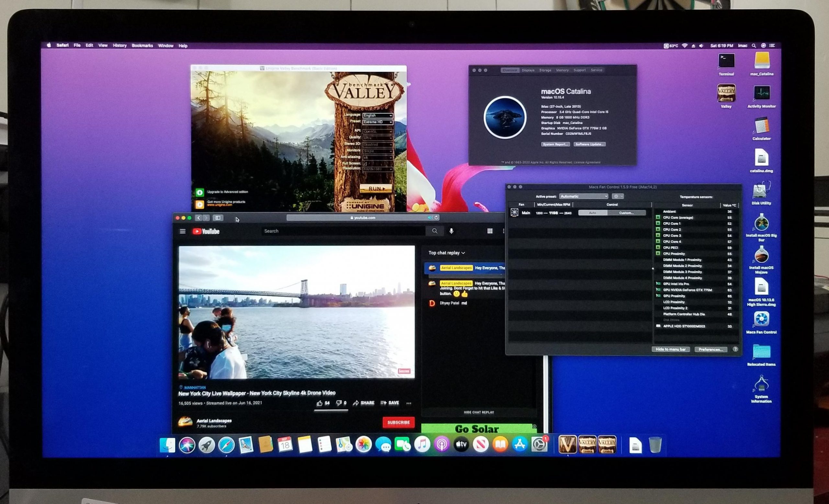Screen dimensions: 829x504
Task: Open System Information desktop icon
Action: pyautogui.click(x=761, y=389)
